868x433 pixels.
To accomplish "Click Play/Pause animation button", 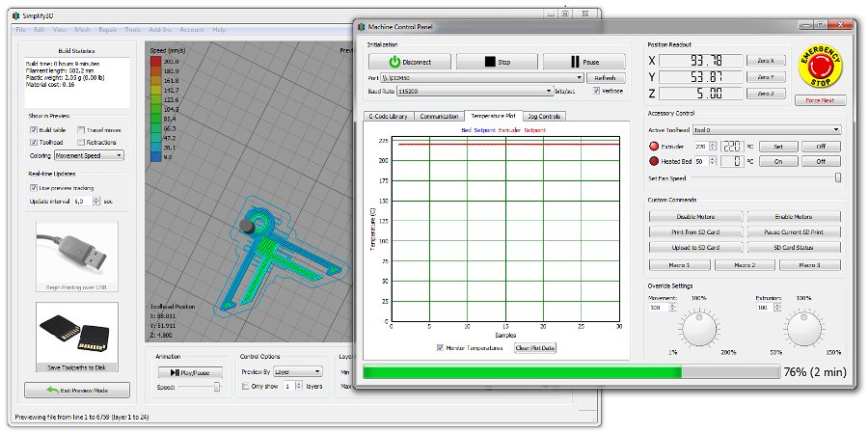I will tap(190, 372).
